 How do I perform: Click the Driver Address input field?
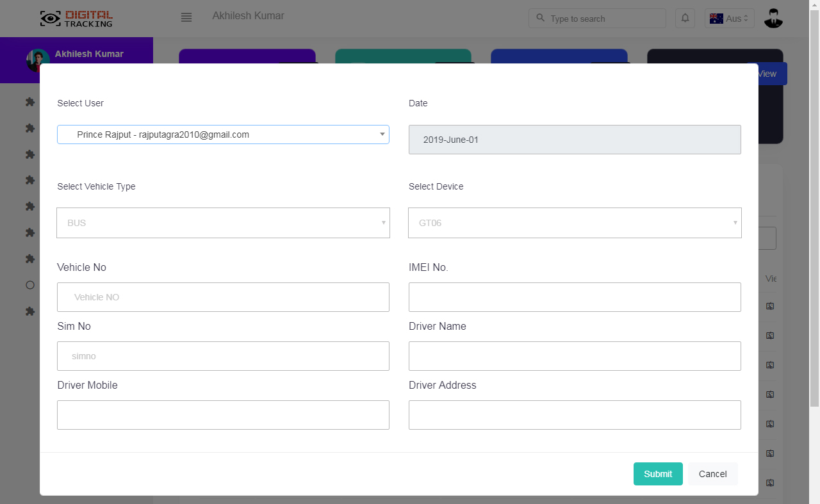coord(575,415)
